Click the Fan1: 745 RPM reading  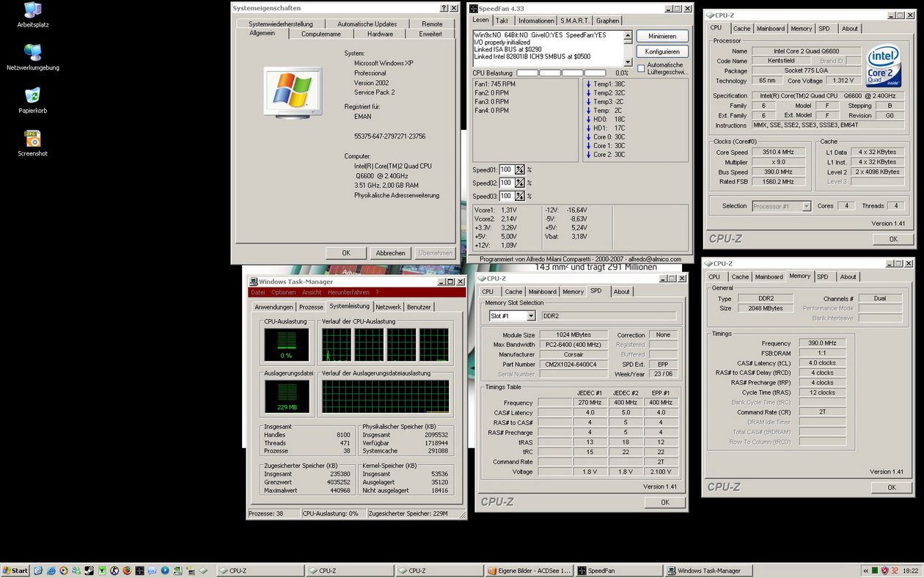[x=495, y=84]
